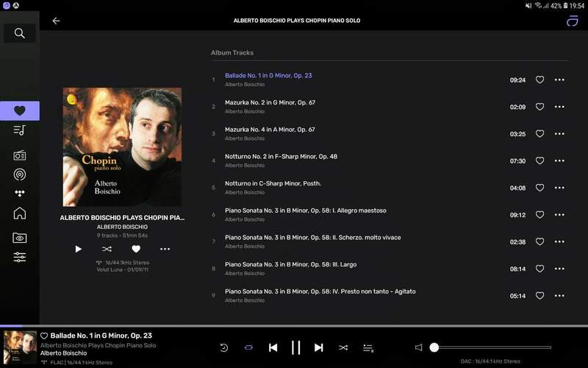Screen dimensions: 588x368
Task: Open more options for Mazurka No. 4
Action: (559, 134)
